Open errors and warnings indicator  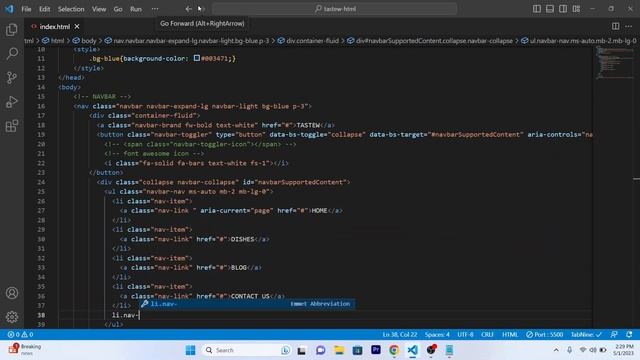20,334
